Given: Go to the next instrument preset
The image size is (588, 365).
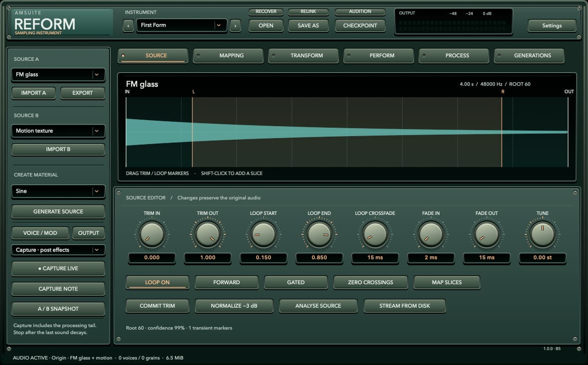Looking at the screenshot, I should (x=235, y=25).
